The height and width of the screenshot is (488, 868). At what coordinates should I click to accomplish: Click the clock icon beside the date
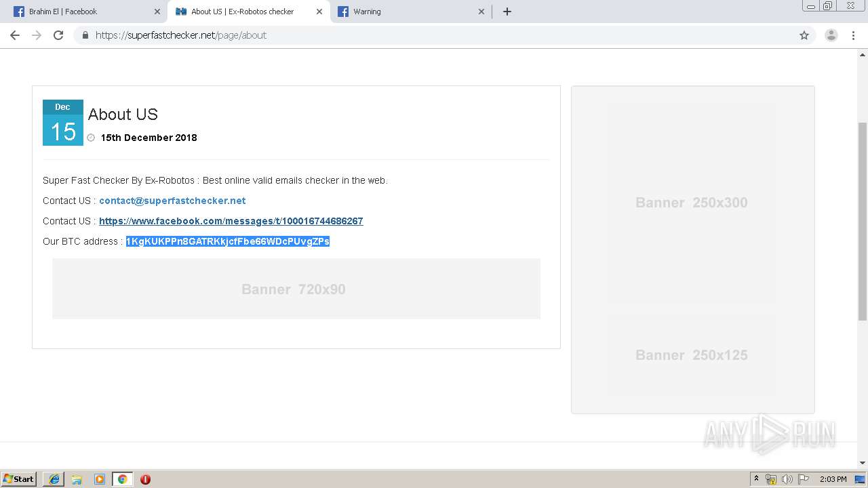tap(91, 138)
